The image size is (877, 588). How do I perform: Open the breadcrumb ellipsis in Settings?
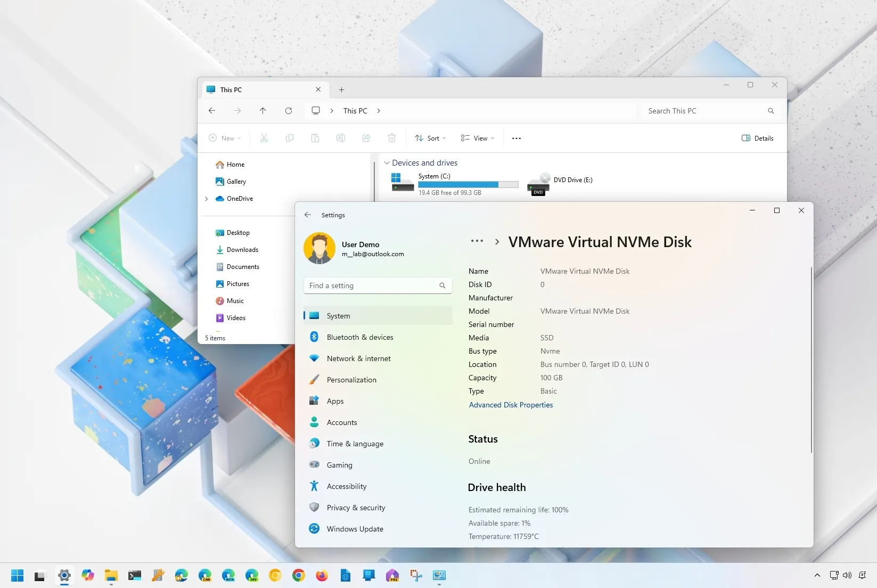click(477, 241)
